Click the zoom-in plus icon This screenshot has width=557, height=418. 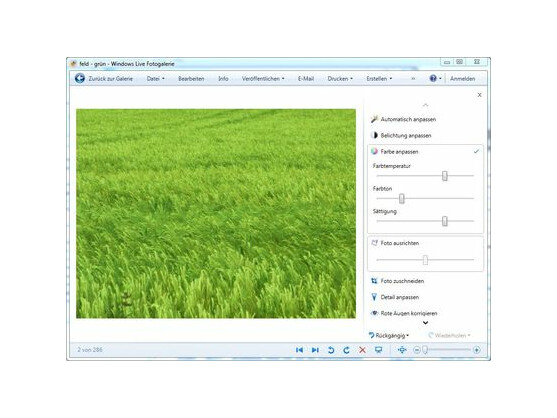(477, 350)
